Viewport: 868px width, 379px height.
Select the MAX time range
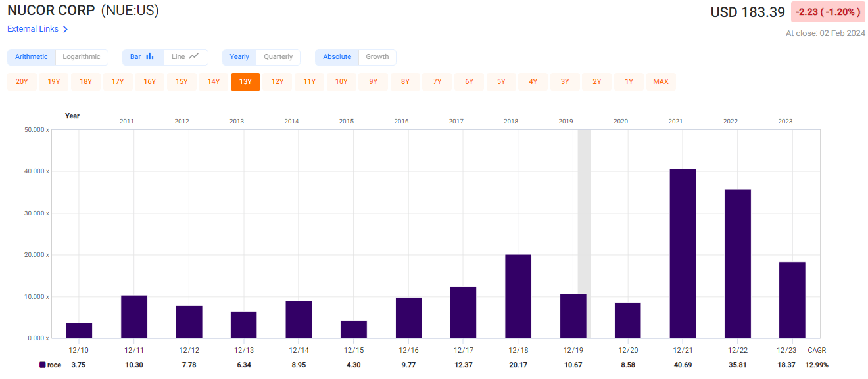[x=661, y=81]
